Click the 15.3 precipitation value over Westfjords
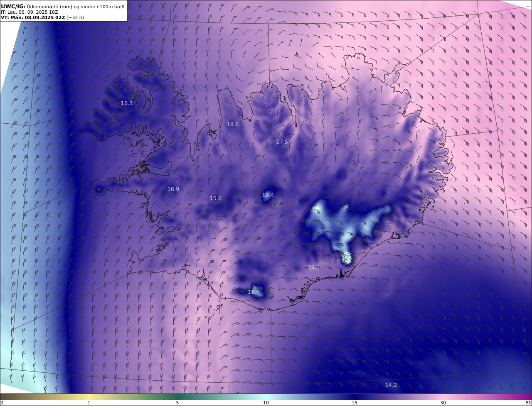Viewport: 532px width, 406px height. [x=127, y=103]
